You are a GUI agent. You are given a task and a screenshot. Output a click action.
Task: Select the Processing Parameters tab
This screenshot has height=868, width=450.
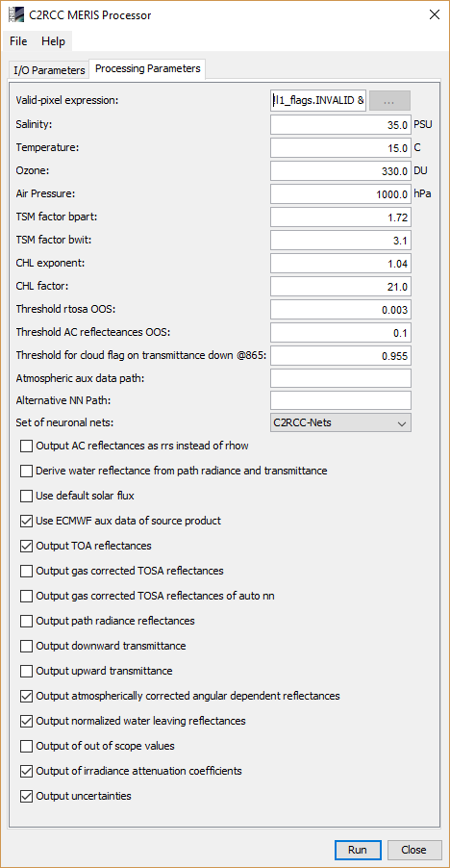coord(148,68)
